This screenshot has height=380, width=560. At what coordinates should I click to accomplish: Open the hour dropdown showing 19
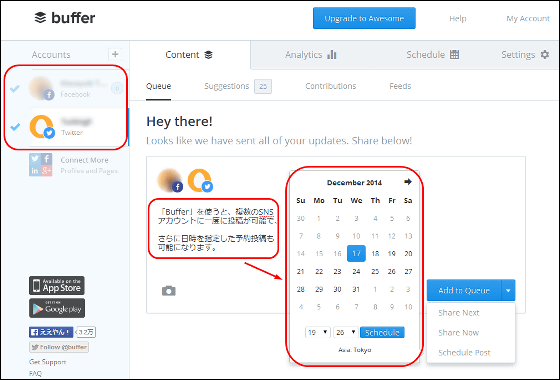(318, 332)
